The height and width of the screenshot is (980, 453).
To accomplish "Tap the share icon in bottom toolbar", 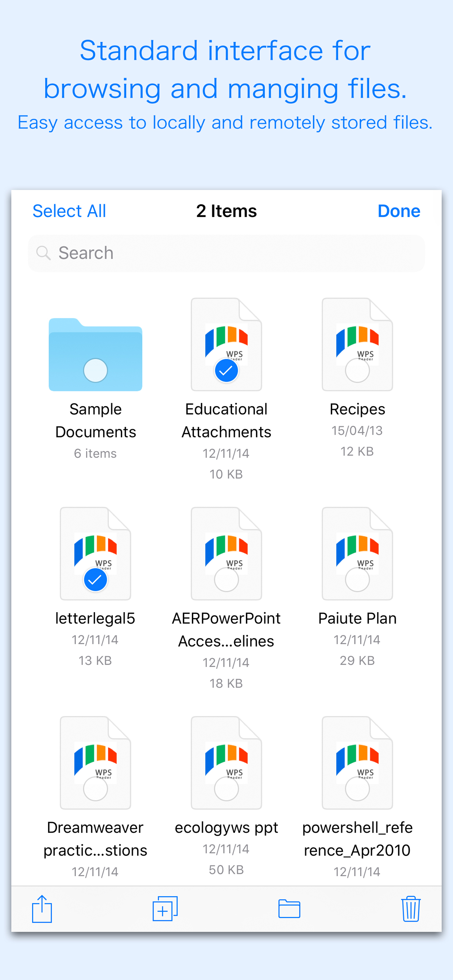I will click(42, 909).
